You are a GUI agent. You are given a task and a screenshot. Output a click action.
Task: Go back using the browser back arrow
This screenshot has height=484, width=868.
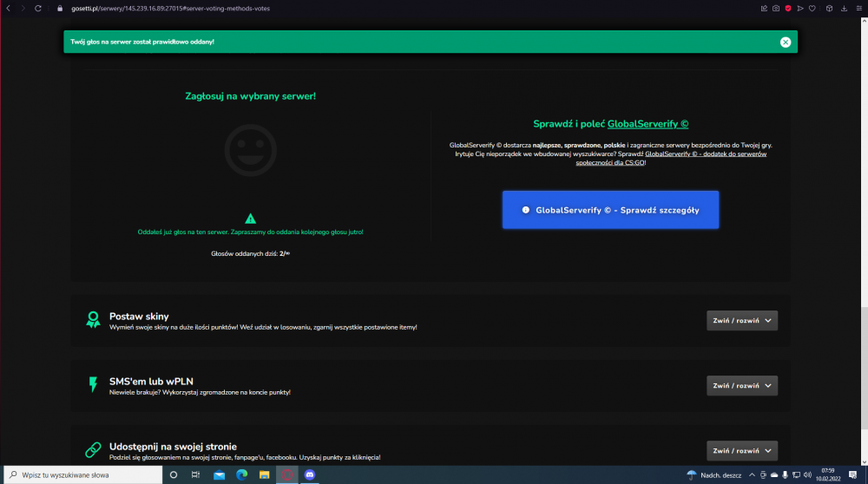point(9,9)
